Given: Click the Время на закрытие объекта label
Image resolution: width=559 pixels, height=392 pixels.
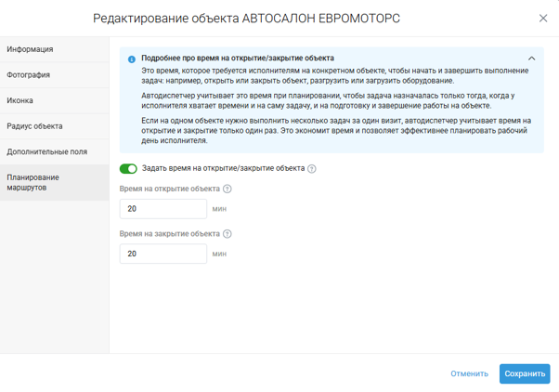Looking at the screenshot, I should click(x=170, y=234).
